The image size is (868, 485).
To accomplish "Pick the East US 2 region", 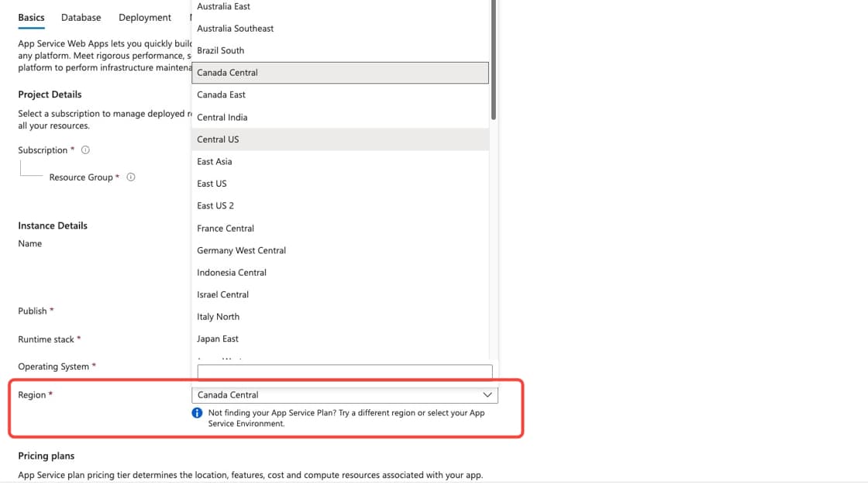I will [340, 206].
